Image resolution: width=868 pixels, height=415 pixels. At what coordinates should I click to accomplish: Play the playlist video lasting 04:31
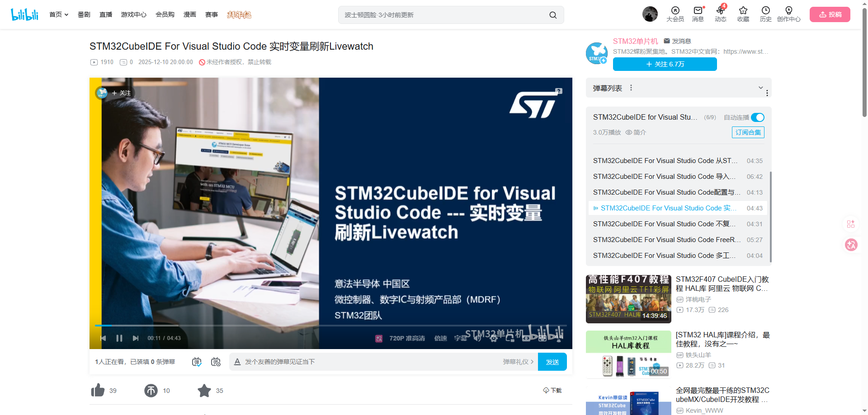(x=678, y=224)
